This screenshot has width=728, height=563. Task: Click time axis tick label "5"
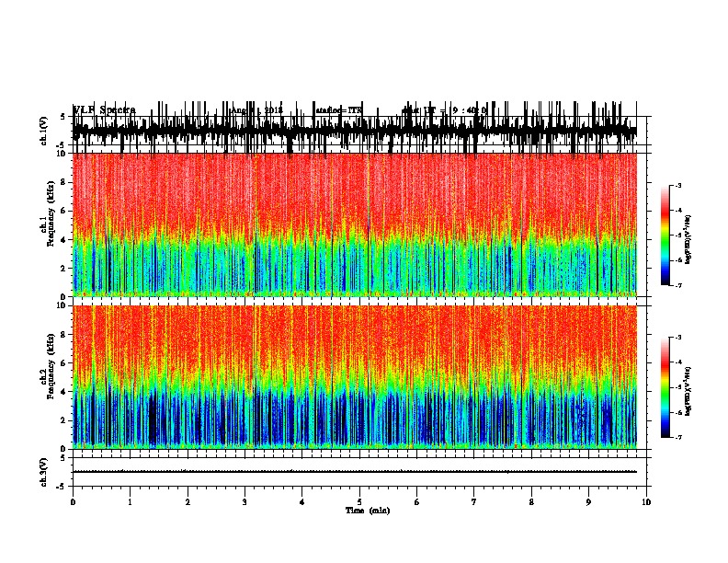point(359,502)
